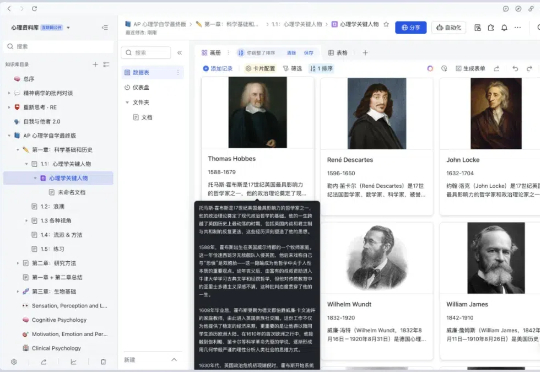Open directory settings icon next to the plus
The height and width of the screenshot is (372, 540).
(106, 64)
